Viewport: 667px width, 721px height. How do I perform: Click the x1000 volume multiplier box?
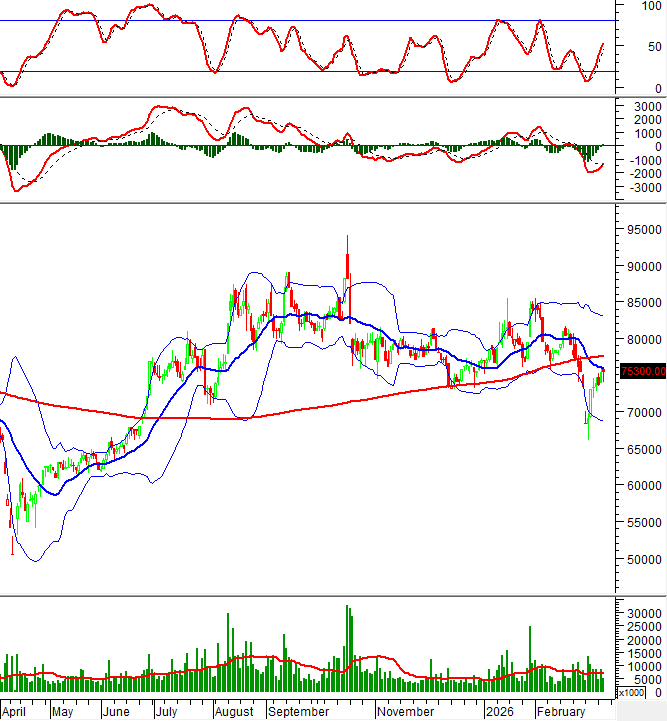(631, 692)
